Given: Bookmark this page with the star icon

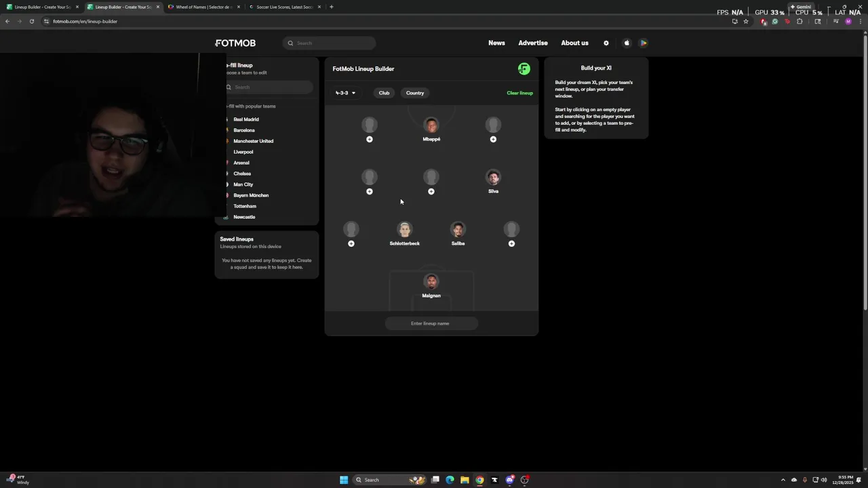Looking at the screenshot, I should click(746, 21).
